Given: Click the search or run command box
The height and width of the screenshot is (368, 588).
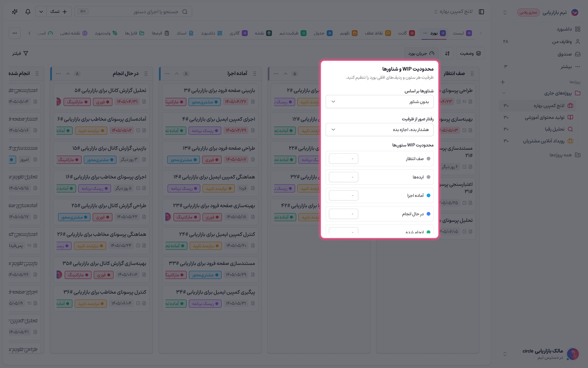Looking at the screenshot, I should click(133, 12).
